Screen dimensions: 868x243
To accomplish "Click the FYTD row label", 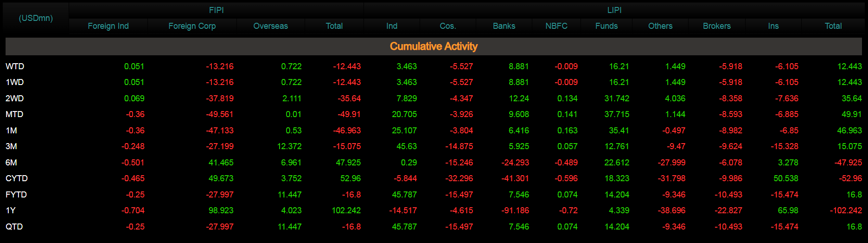I will click(x=16, y=195).
